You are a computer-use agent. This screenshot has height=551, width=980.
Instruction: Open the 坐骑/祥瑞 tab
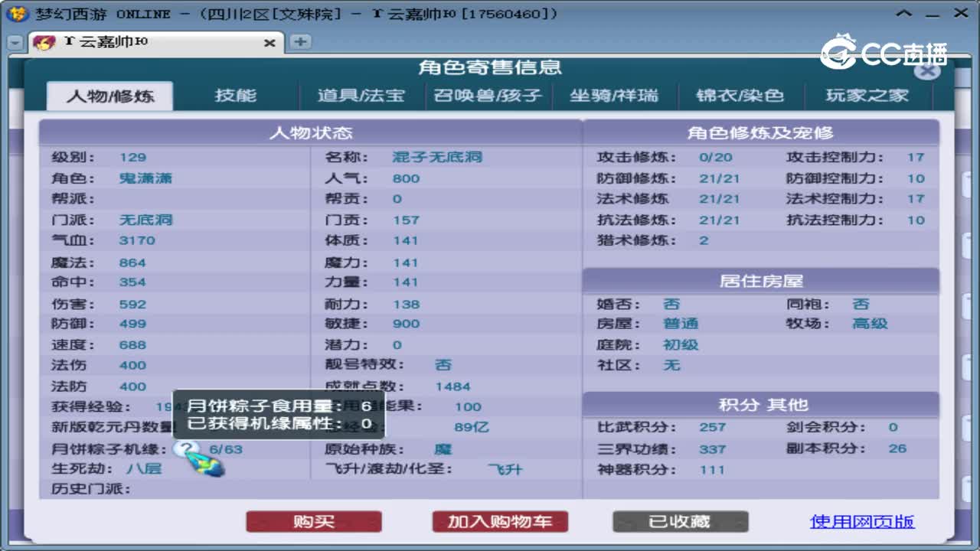614,96
